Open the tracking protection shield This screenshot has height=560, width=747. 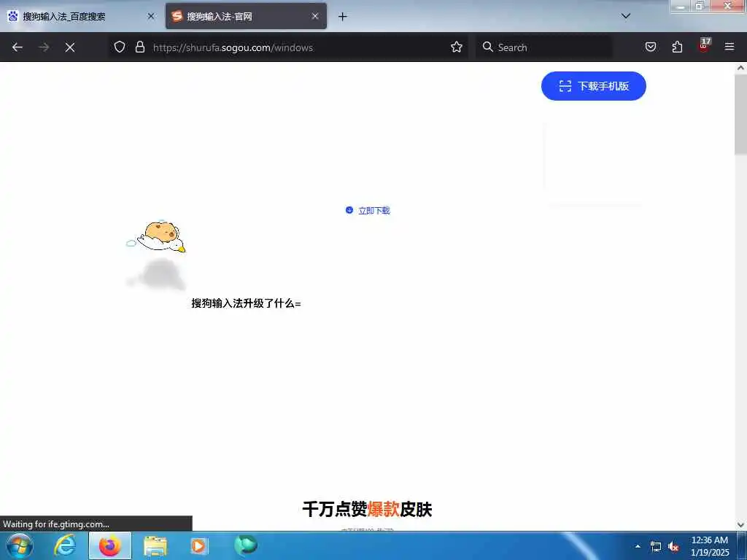120,47
